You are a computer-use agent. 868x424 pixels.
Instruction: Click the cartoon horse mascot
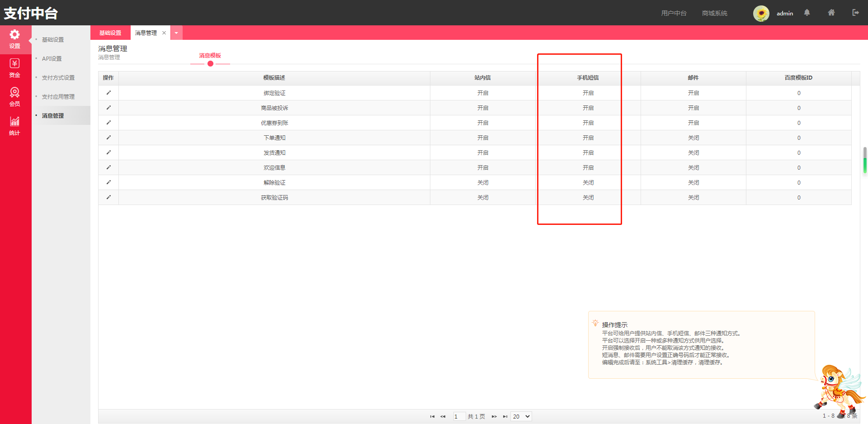click(839, 391)
